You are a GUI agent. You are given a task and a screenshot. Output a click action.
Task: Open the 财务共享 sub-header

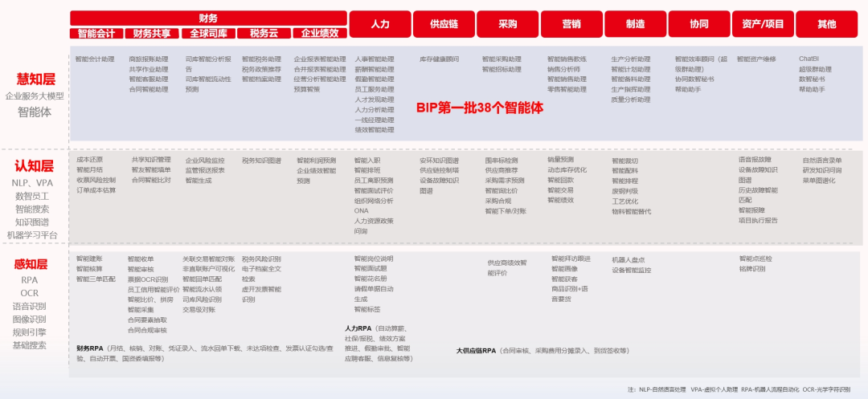[152, 34]
